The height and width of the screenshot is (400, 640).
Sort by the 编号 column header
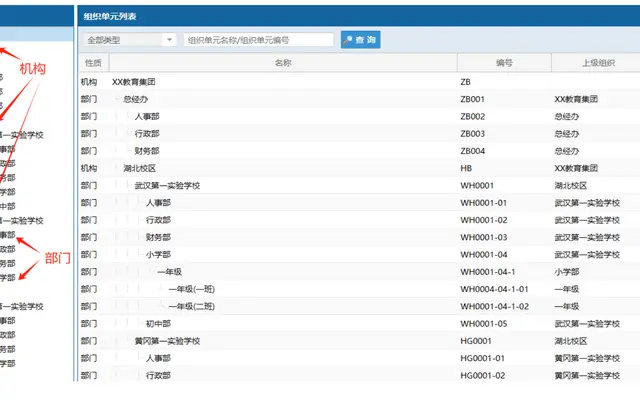tap(504, 63)
